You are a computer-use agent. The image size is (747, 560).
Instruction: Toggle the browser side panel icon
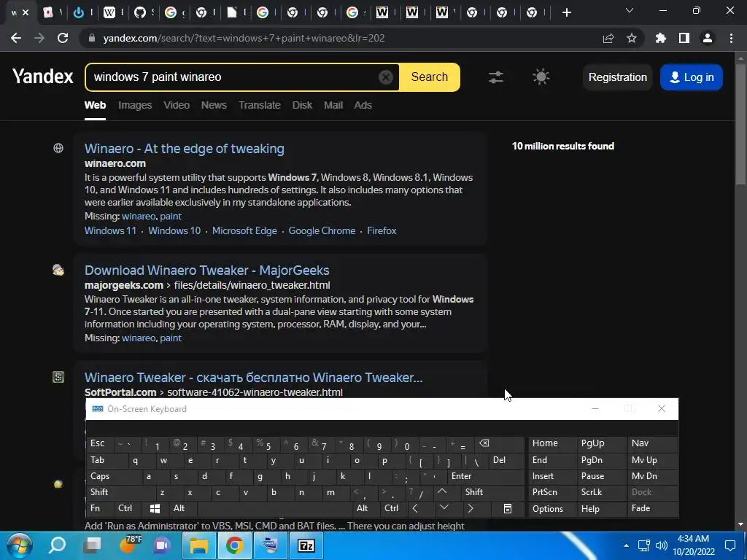click(684, 38)
